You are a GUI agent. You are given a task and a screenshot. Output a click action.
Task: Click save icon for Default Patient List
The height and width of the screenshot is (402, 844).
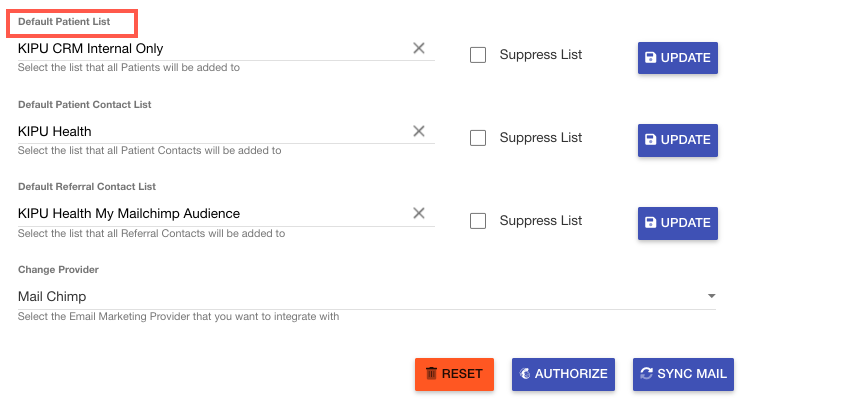651,58
